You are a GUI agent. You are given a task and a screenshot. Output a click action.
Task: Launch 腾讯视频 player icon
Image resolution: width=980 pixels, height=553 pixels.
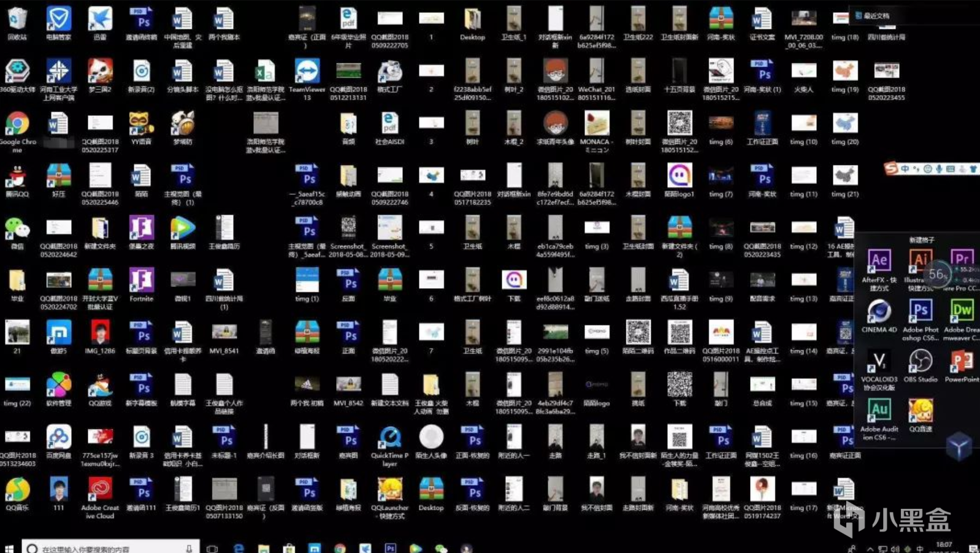(x=183, y=232)
